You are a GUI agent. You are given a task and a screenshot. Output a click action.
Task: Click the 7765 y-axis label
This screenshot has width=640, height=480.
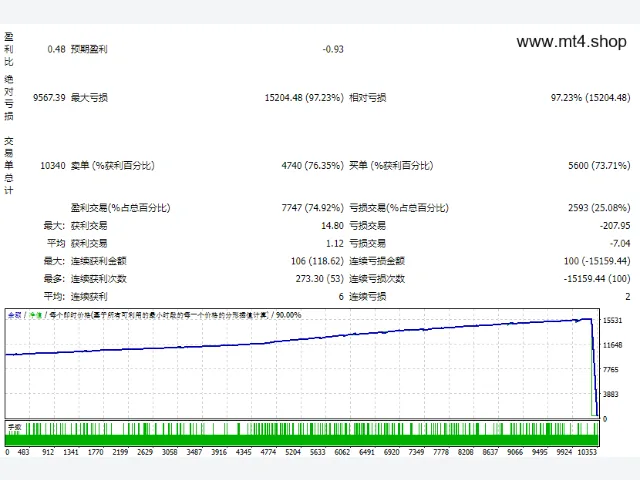tap(611, 370)
